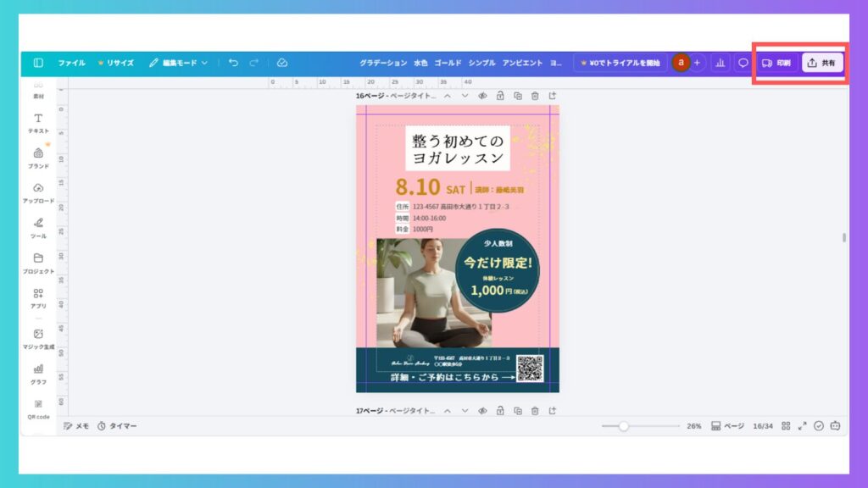Viewport: 868px width, 488px height.
Task: Move page 16 down with chevron
Action: click(x=464, y=97)
